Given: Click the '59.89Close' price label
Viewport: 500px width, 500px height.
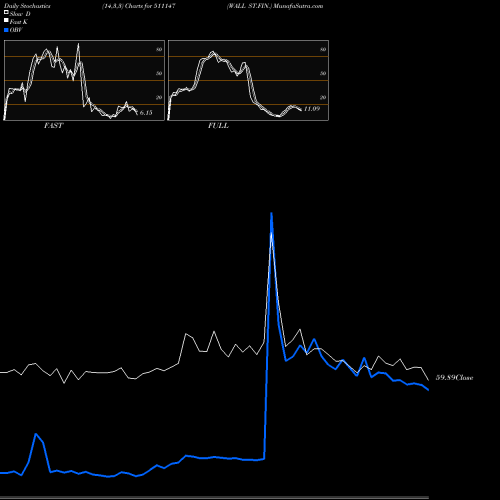Looking at the screenshot, I should [455, 378].
